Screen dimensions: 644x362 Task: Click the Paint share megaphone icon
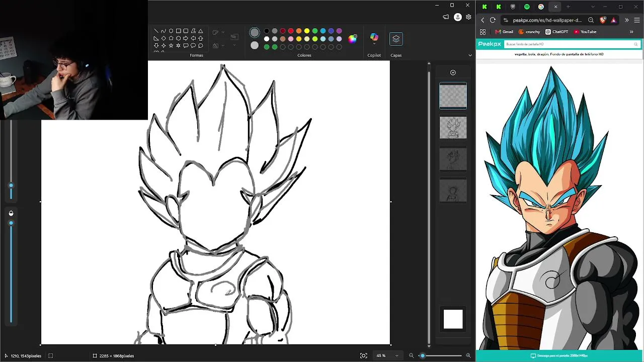(x=446, y=17)
